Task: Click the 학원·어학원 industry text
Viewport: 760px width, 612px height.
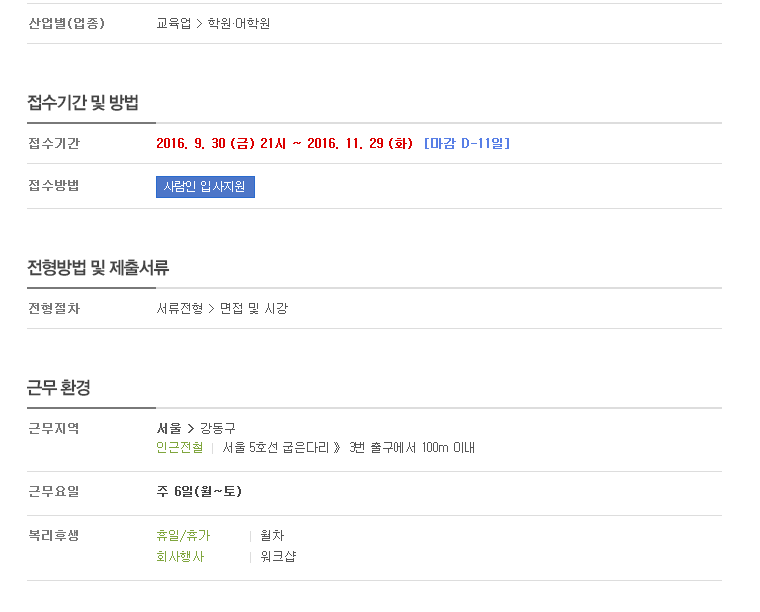Action: 239,23
